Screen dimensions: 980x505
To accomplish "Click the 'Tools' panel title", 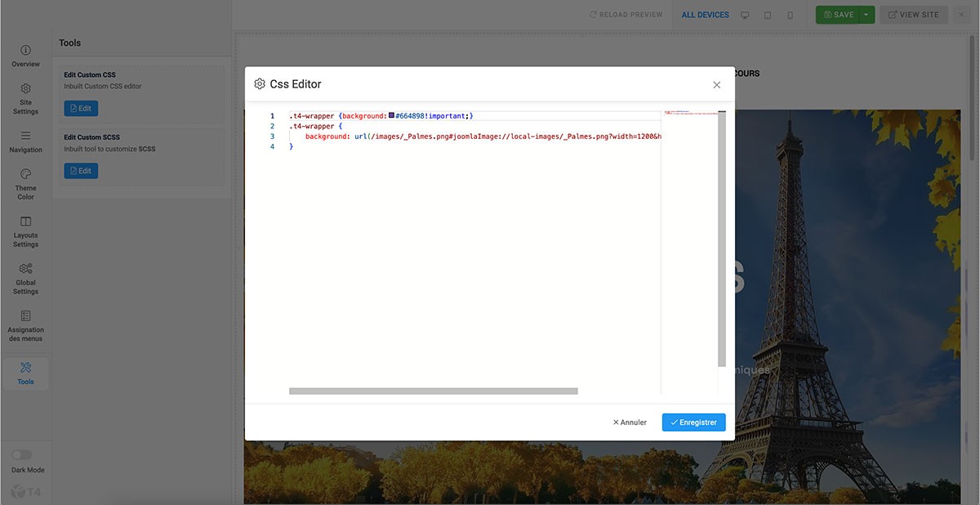I will [70, 42].
